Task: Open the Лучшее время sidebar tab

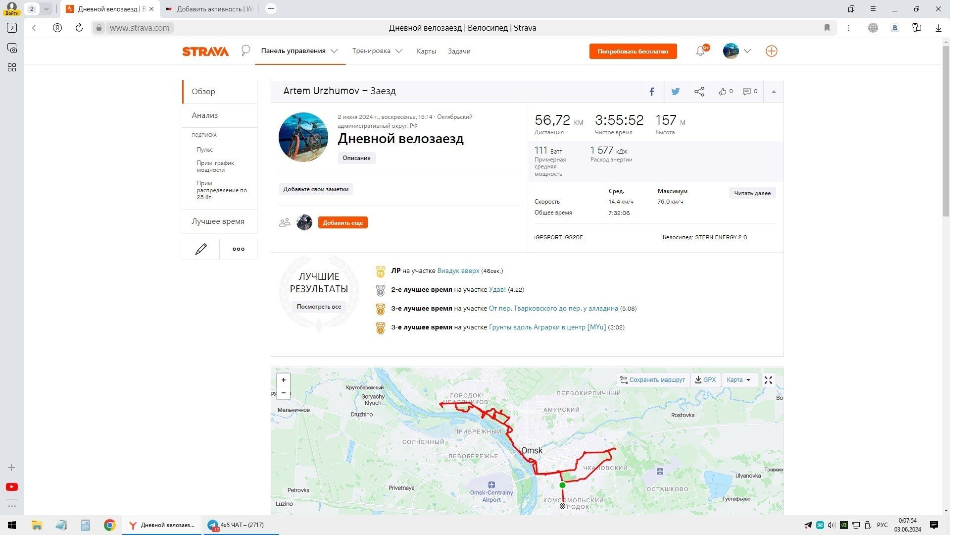Action: pyautogui.click(x=220, y=221)
